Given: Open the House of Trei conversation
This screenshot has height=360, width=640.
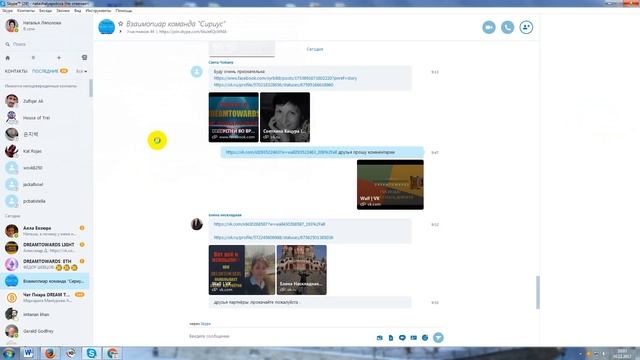Looking at the screenshot, I should click(45, 118).
